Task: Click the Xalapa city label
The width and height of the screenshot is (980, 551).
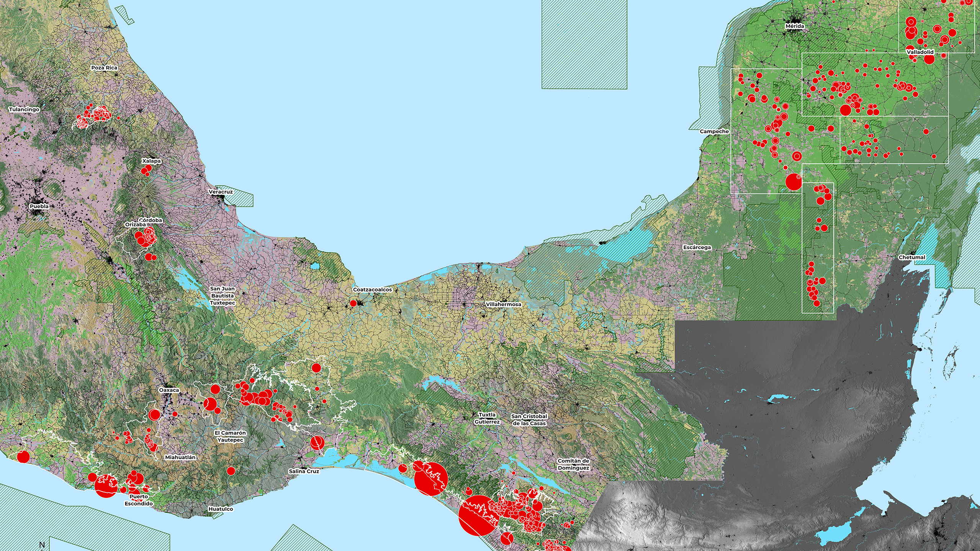Action: [x=152, y=161]
